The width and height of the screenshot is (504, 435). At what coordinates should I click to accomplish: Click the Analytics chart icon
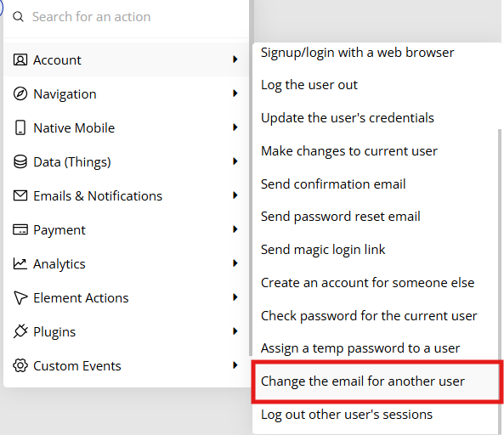20,263
